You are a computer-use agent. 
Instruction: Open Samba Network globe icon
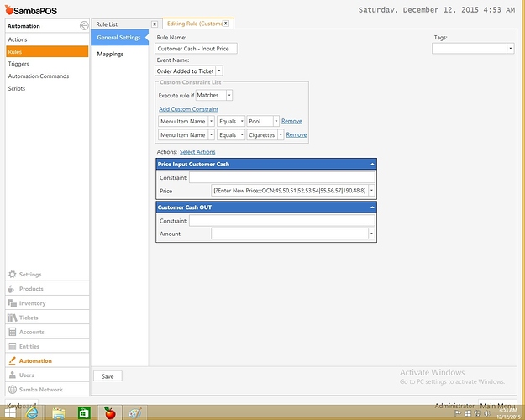13,390
